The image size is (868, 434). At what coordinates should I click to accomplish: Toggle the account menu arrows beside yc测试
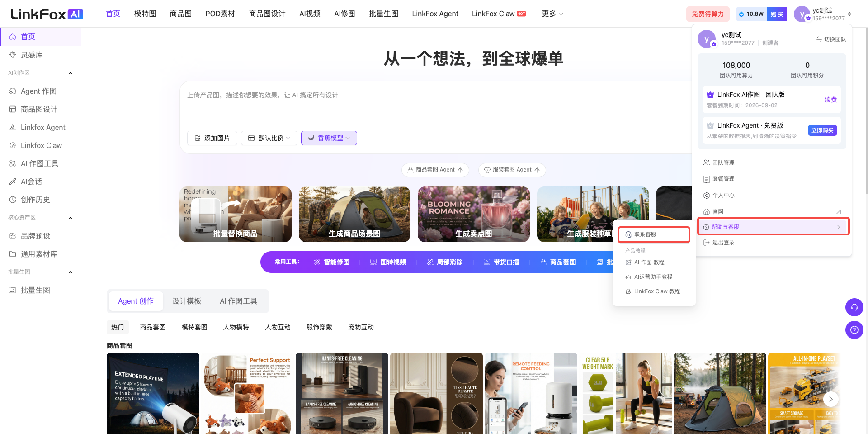click(x=849, y=14)
